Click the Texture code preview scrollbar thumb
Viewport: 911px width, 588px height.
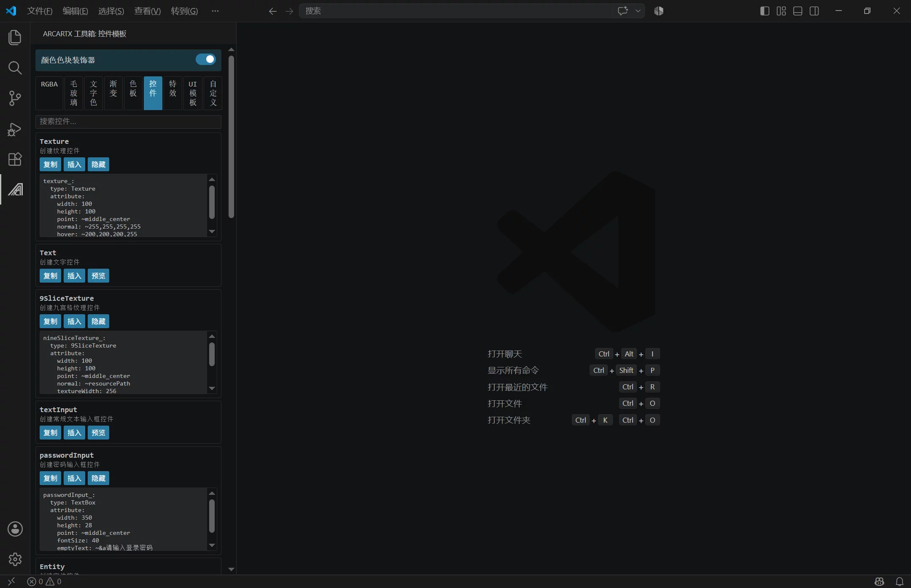click(x=212, y=202)
